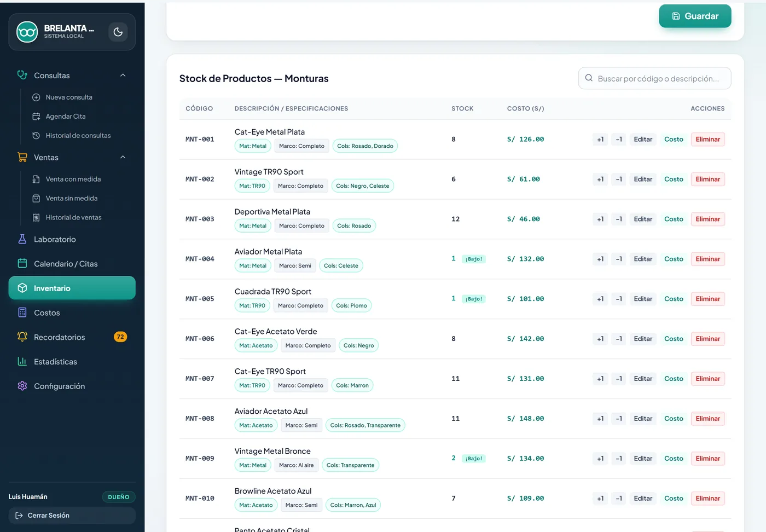Go to Costos in the sidebar
Image resolution: width=766 pixels, height=532 pixels.
(x=72, y=313)
